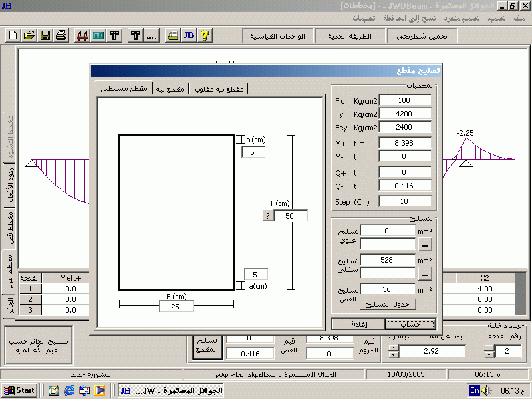The image size is (532, 399).
Task: Launch Internet Explorer from the taskbar quick launch
Action: (68, 390)
